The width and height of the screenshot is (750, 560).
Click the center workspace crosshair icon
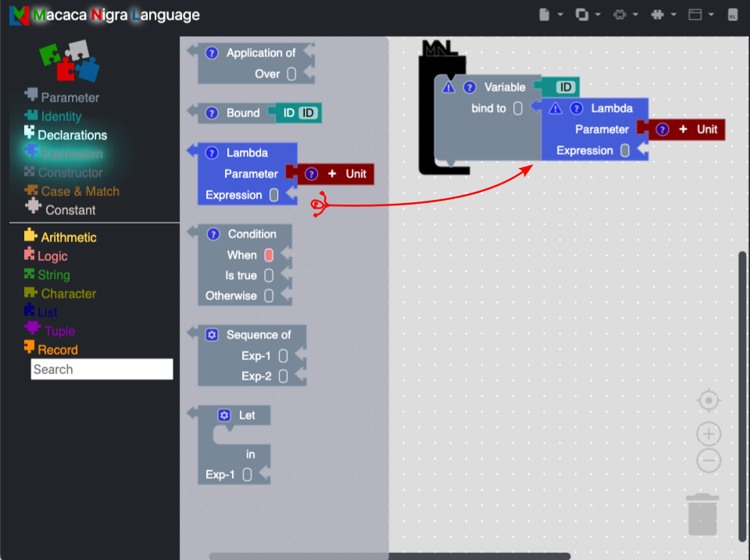coord(708,401)
